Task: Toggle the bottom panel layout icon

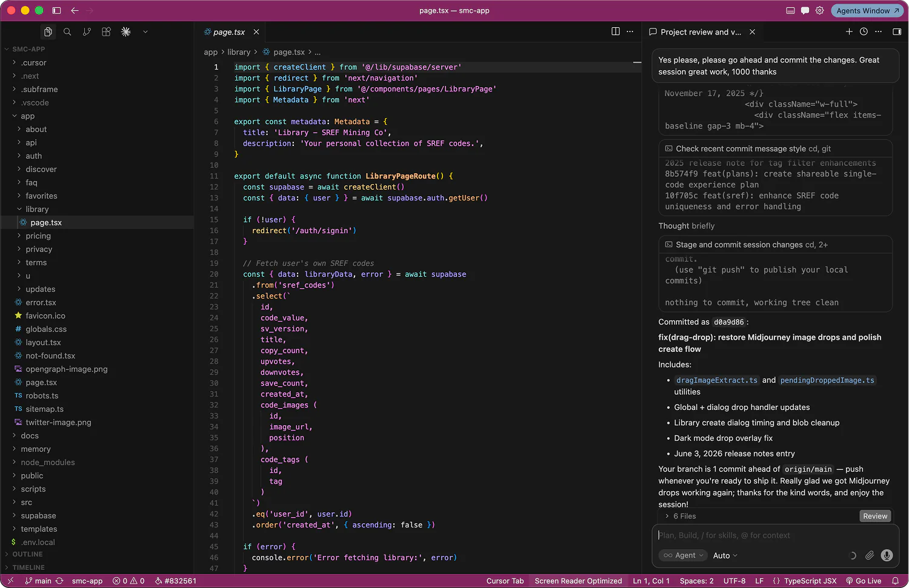Action: point(790,10)
